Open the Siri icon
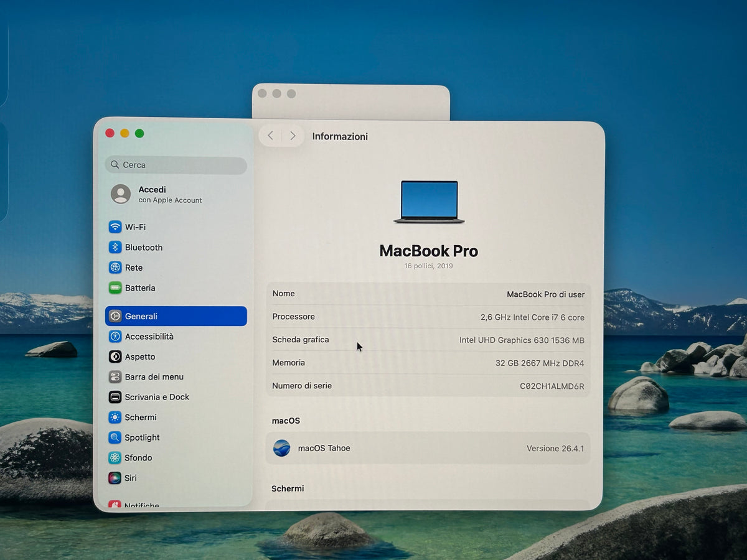Viewport: 747px width, 560px height. [x=115, y=478]
